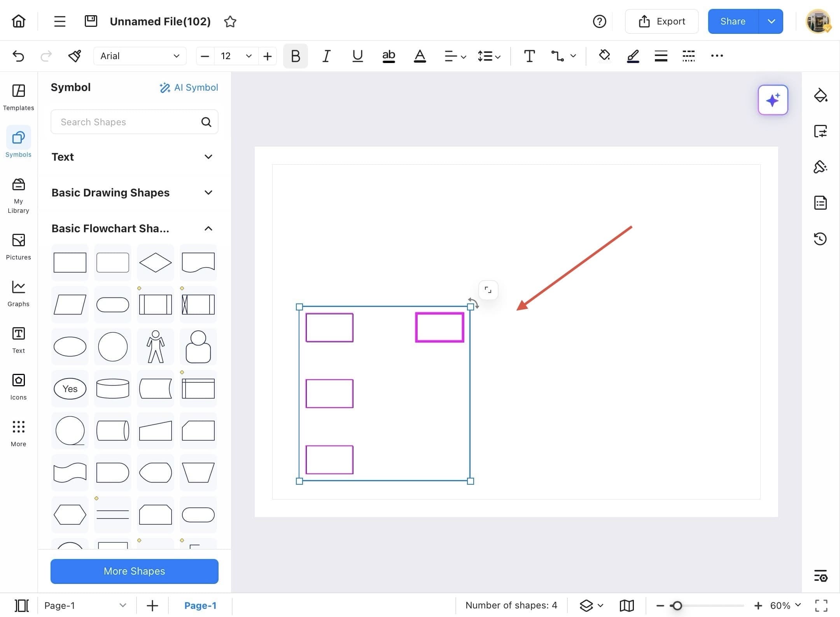Open the Templates panel
Viewport: 840px width, 617px height.
18,96
